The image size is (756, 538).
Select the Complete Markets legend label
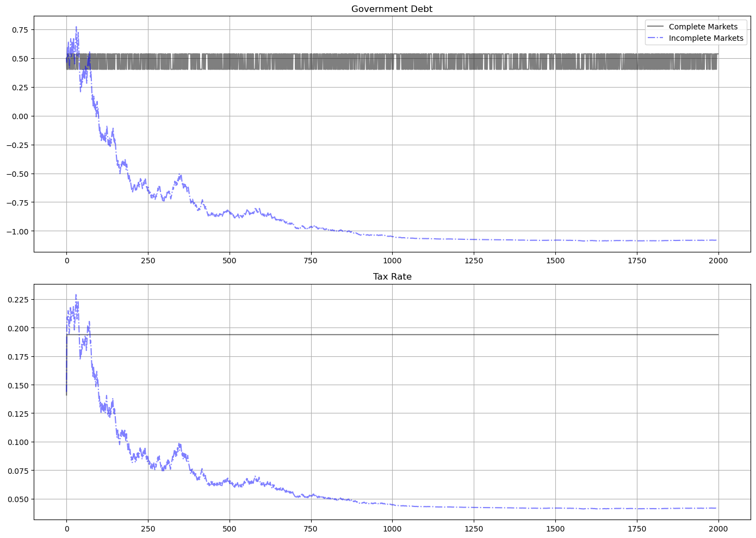[x=703, y=27]
